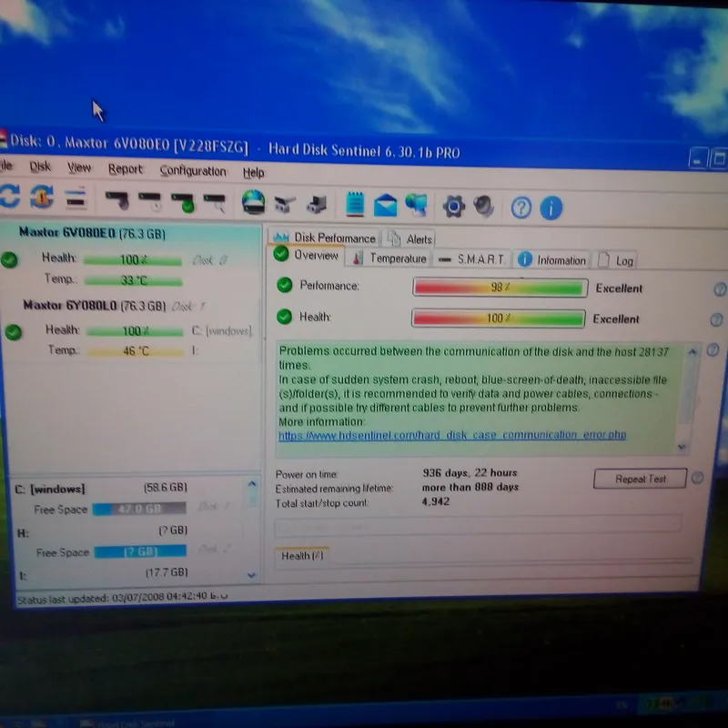Click the empty comment field below start/stop count
The width and height of the screenshot is (728, 728).
click(479, 525)
